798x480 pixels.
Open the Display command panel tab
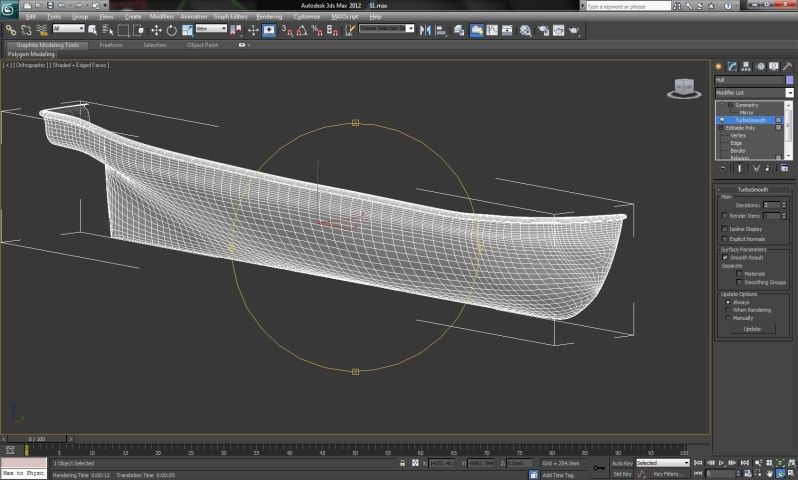point(774,67)
